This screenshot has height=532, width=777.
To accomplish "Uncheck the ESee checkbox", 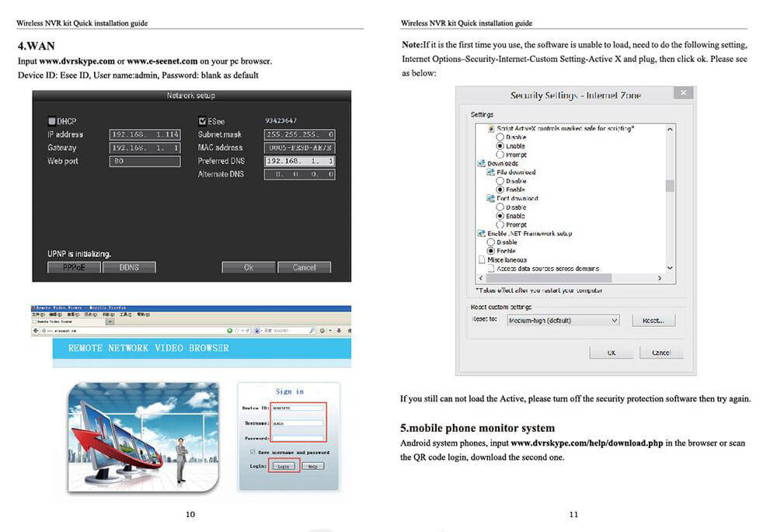I will point(202,121).
